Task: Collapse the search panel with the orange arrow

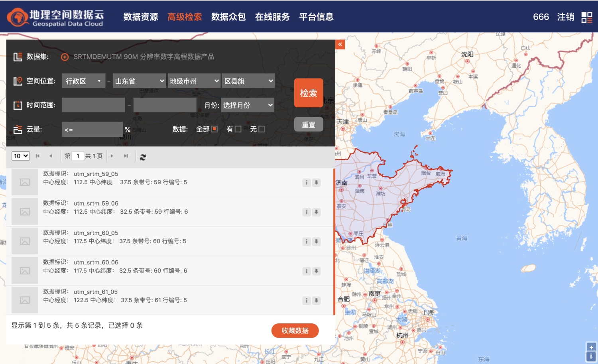Action: coord(340,44)
